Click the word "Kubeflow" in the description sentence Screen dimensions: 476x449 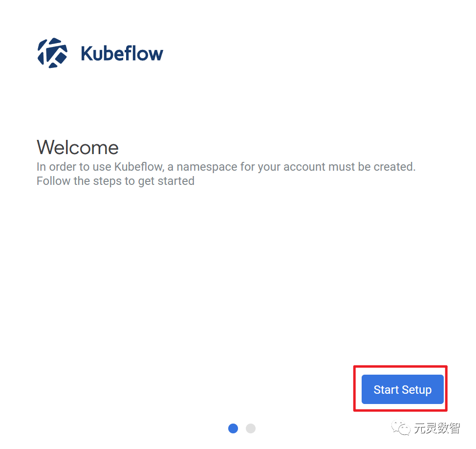pos(139,167)
